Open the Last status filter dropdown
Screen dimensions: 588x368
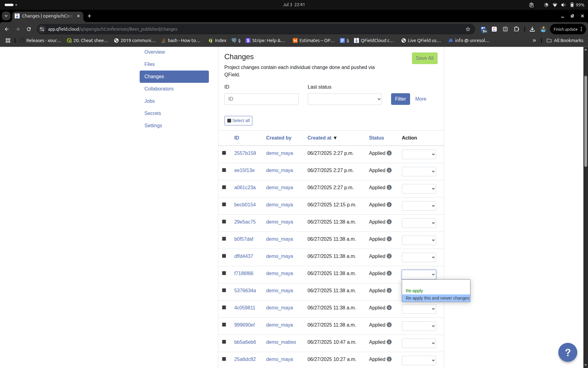[345, 99]
